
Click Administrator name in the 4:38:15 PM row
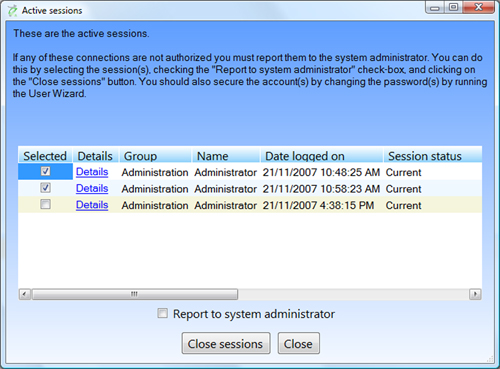pyautogui.click(x=226, y=205)
